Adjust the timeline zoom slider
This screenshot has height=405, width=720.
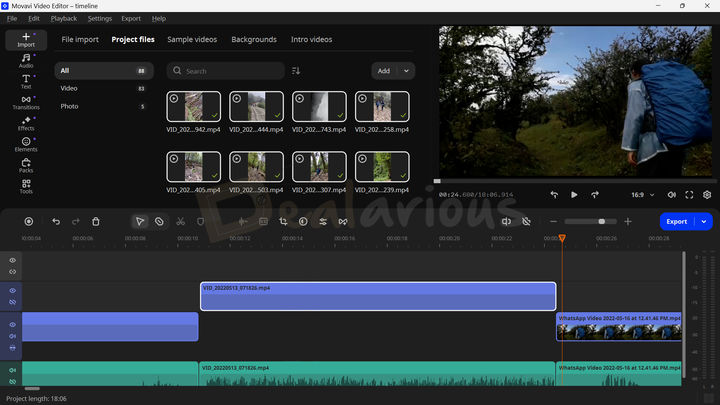click(x=601, y=221)
